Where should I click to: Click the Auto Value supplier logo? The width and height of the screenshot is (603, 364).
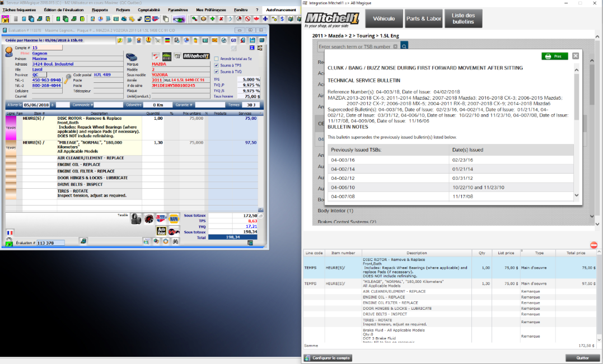[x=161, y=231]
